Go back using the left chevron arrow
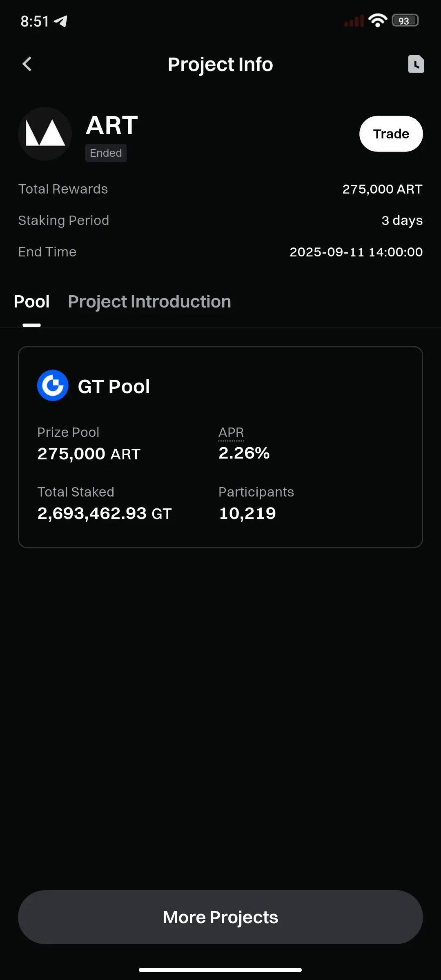441x980 pixels. pyautogui.click(x=27, y=64)
